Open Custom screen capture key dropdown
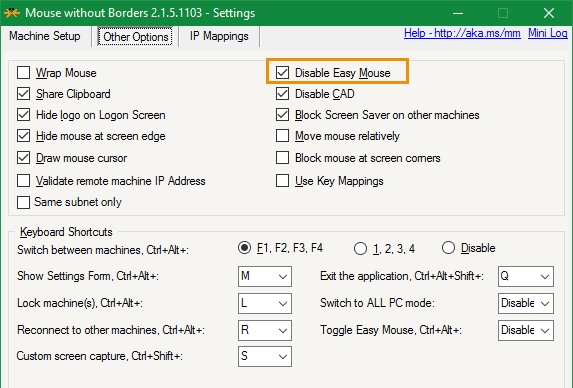The width and height of the screenshot is (573, 388). click(265, 356)
